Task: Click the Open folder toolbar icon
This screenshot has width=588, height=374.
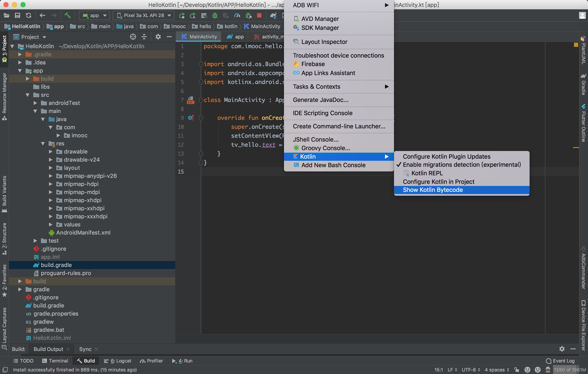Action: 7,15
